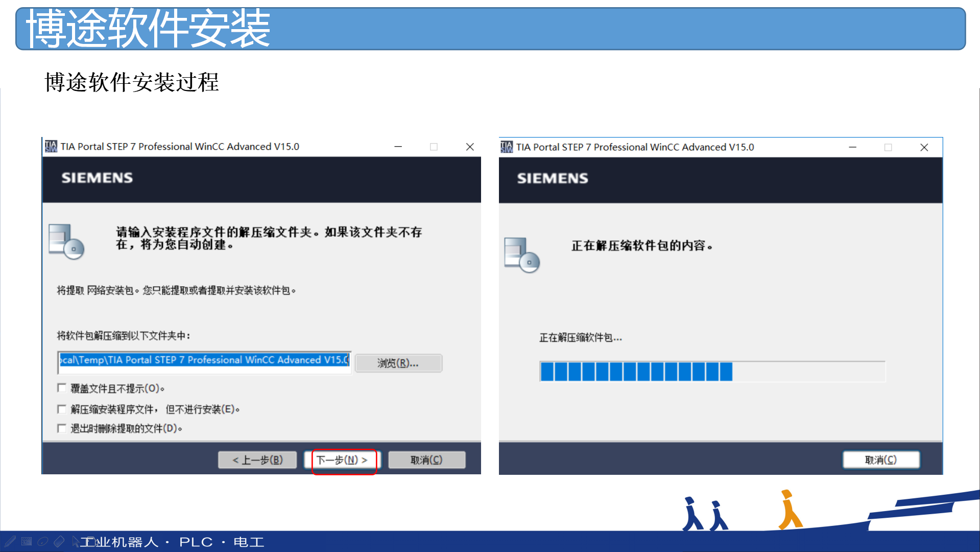Select the ellipse lasso tool icon

pyautogui.click(x=43, y=541)
